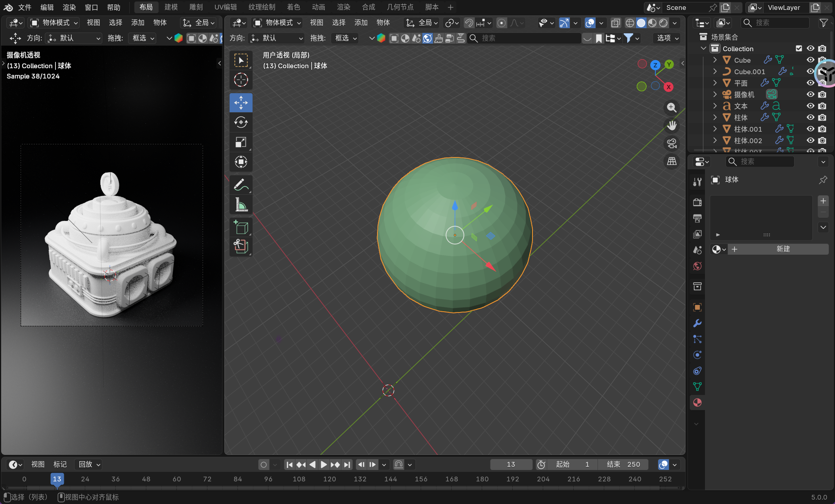The width and height of the screenshot is (835, 504).
Task: Hide the Cube.001 object with eye icon
Action: [810, 71]
